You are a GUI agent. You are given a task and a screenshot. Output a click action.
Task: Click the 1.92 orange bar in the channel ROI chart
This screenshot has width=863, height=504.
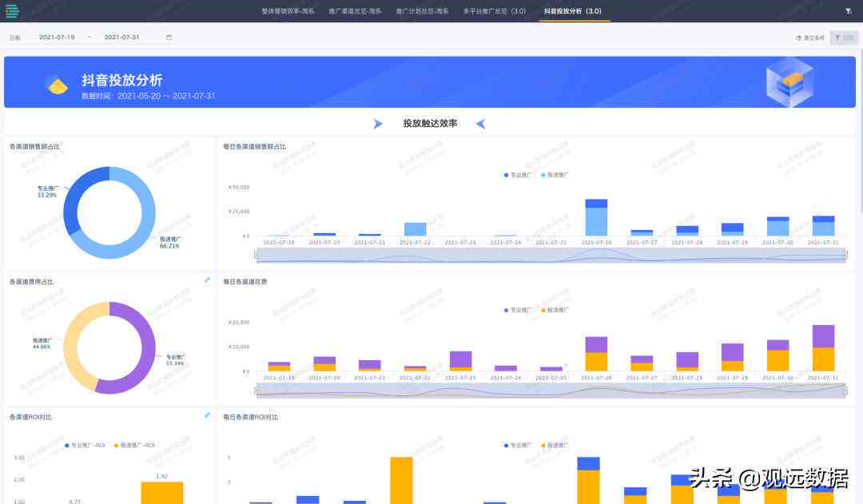(161, 493)
